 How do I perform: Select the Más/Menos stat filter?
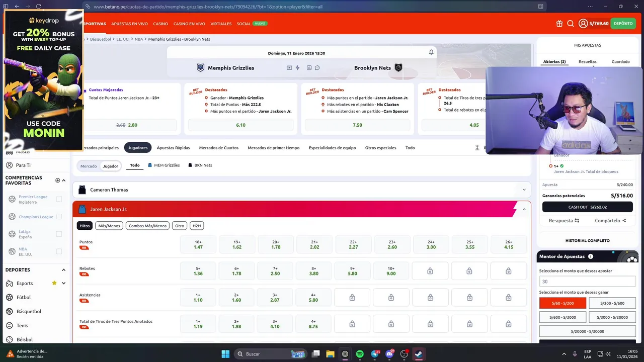coord(109,226)
